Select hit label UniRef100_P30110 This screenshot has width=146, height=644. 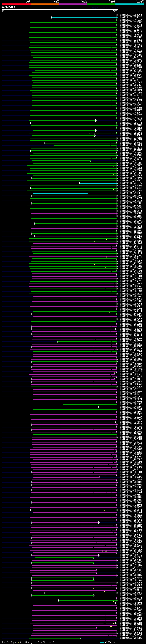coord(131,474)
